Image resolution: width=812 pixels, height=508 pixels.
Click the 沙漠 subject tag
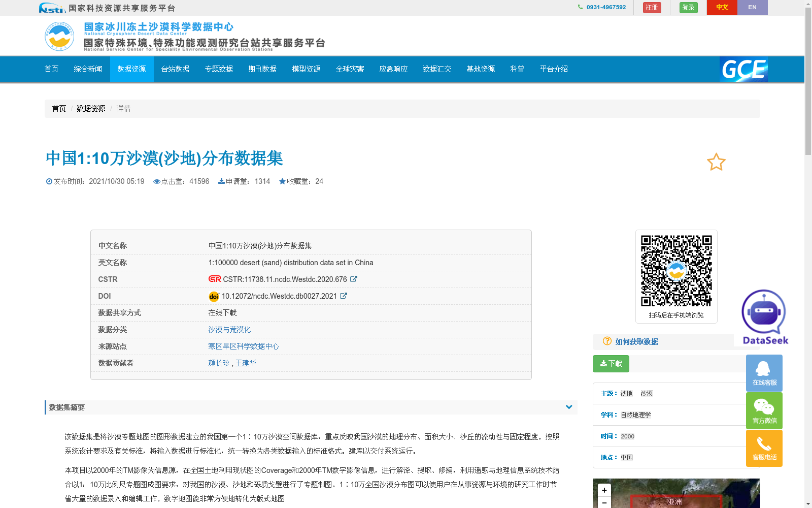pos(647,394)
